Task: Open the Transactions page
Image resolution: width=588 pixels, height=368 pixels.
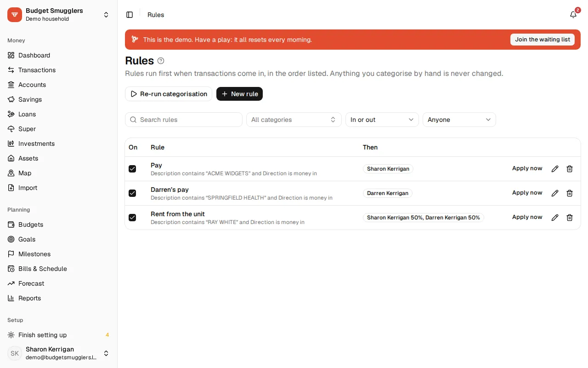Action: (x=59, y=70)
